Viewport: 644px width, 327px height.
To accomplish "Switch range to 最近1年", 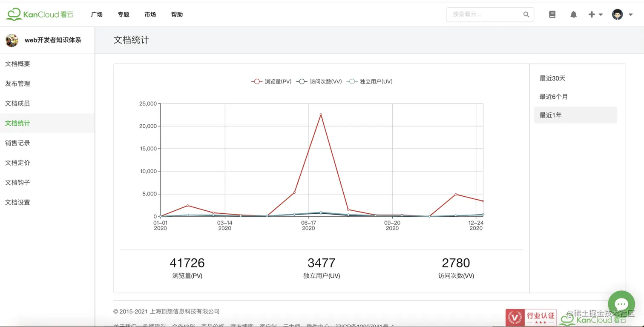I will [x=575, y=115].
